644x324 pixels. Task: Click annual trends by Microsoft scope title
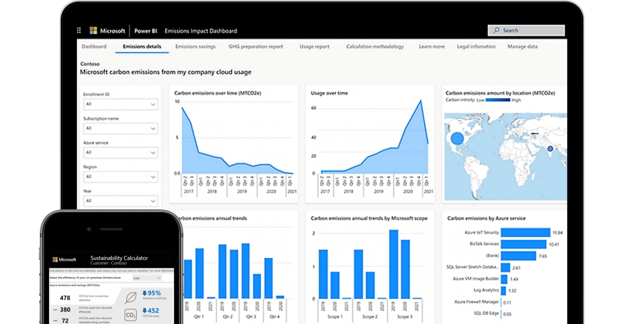[x=369, y=218]
